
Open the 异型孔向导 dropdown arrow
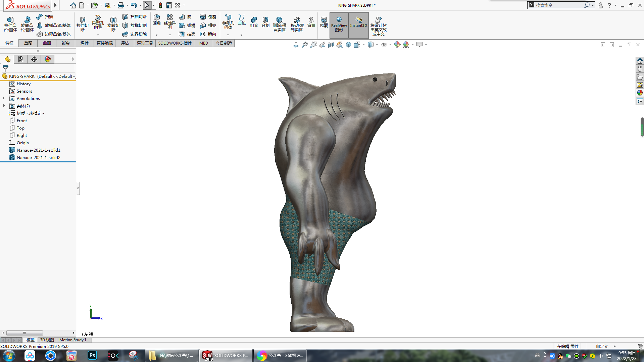pos(98,35)
